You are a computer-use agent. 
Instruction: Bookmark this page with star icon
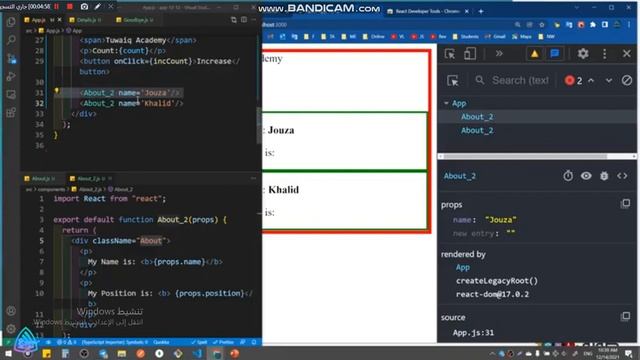(x=542, y=25)
